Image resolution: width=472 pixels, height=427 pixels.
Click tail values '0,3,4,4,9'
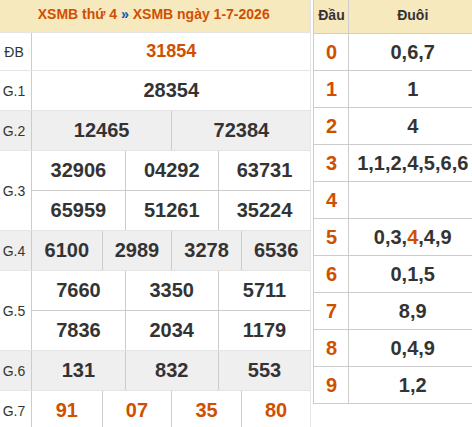413,237
